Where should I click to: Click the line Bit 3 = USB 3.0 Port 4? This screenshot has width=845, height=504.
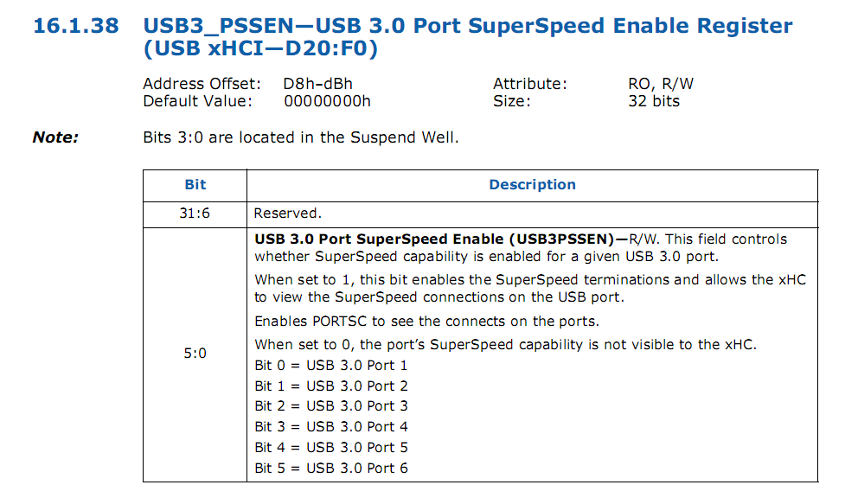(331, 427)
